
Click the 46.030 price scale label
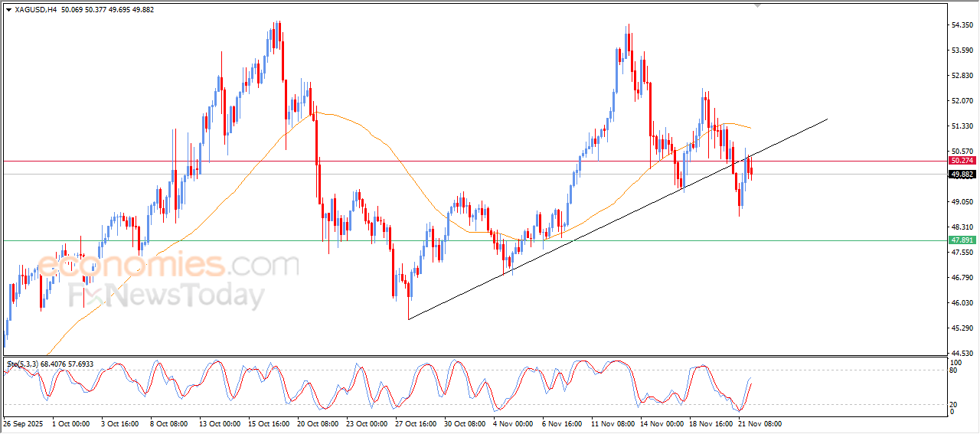[962, 303]
